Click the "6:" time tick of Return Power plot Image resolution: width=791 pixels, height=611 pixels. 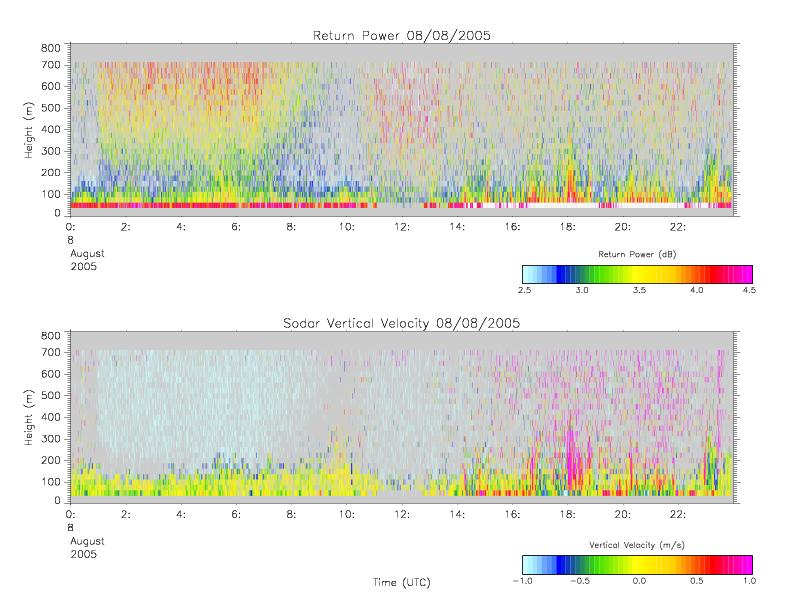[x=236, y=227]
